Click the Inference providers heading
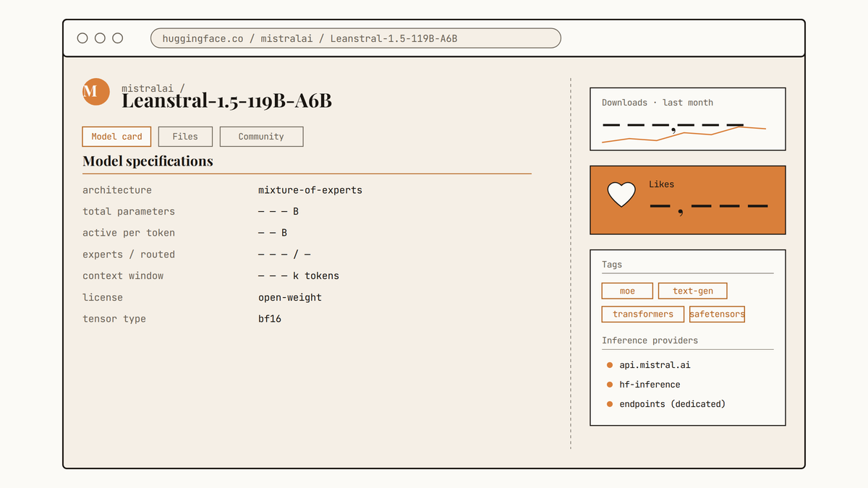Image resolution: width=868 pixels, height=488 pixels. click(x=650, y=341)
